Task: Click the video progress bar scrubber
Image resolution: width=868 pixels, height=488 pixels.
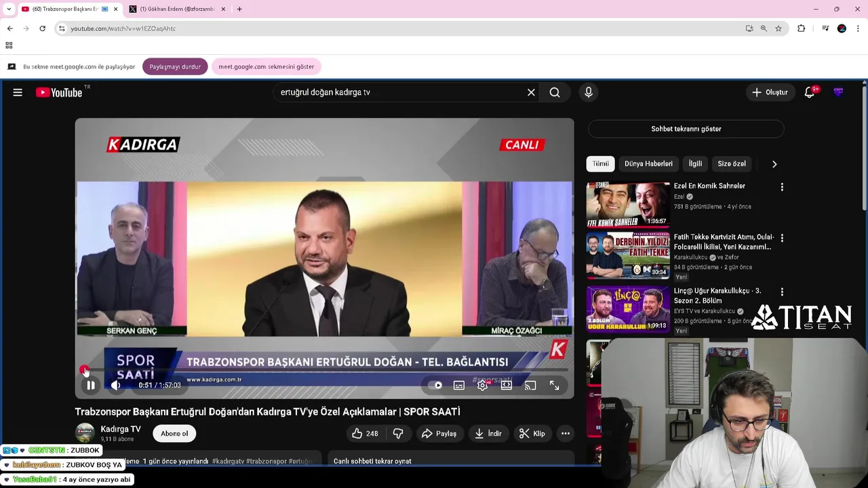Action: click(85, 369)
